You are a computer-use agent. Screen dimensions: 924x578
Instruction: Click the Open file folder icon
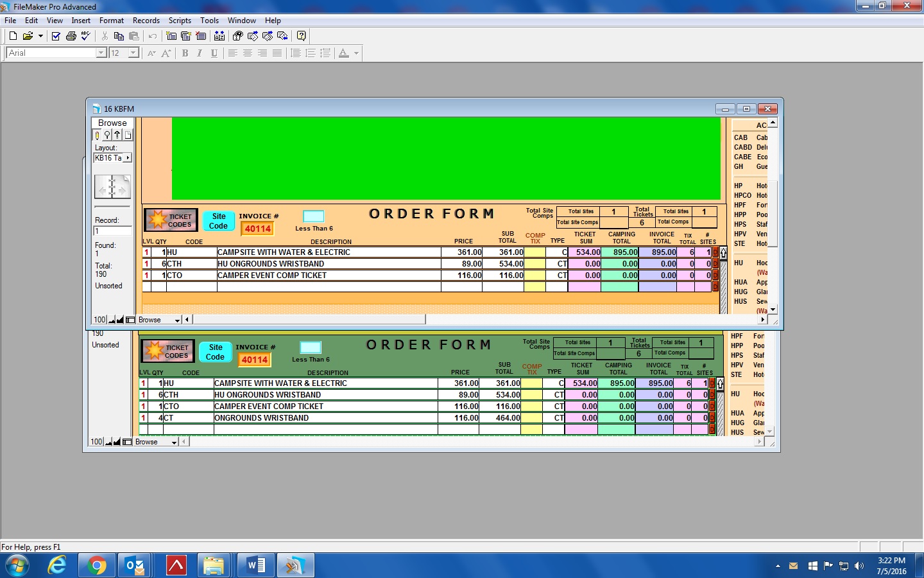[x=28, y=36]
